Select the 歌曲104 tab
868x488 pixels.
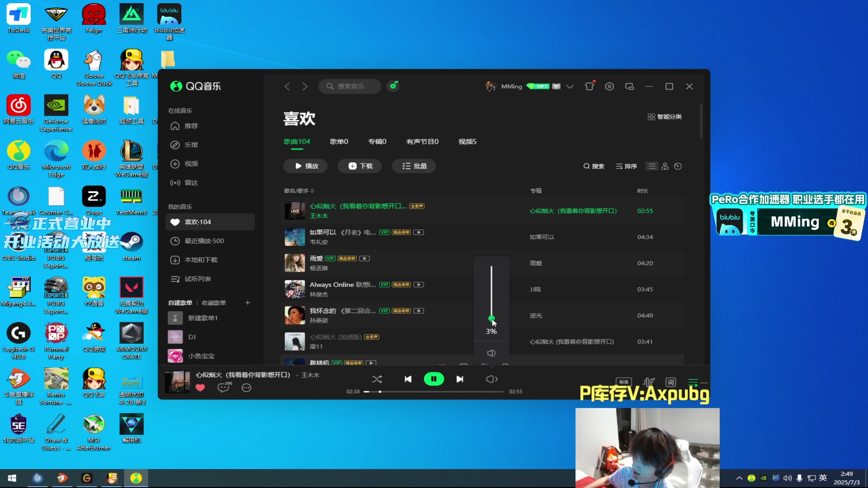tap(297, 141)
